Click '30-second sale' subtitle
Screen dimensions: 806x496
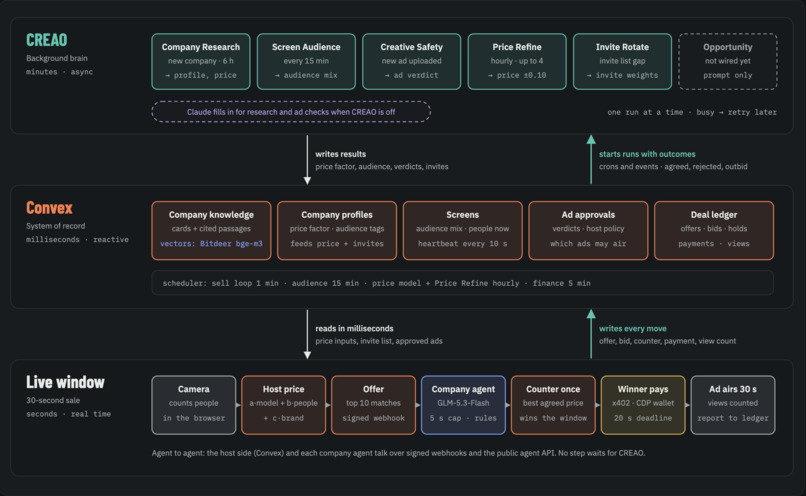53,400
